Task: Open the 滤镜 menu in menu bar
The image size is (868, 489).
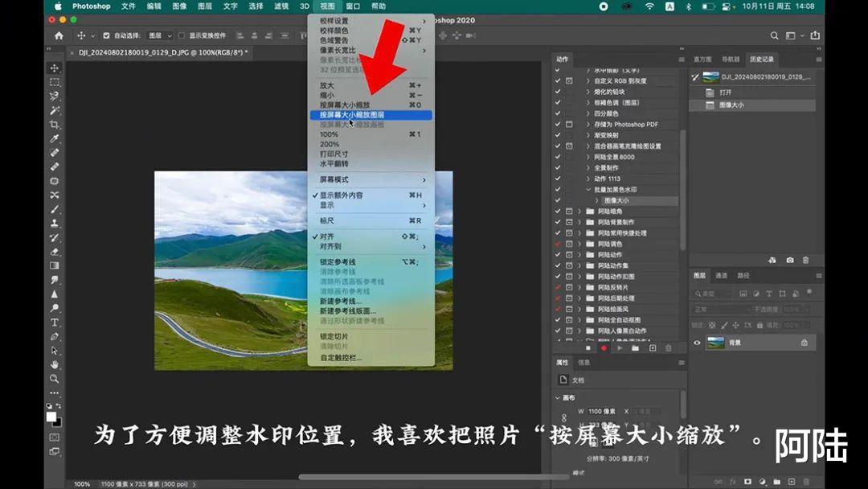Action: (281, 6)
